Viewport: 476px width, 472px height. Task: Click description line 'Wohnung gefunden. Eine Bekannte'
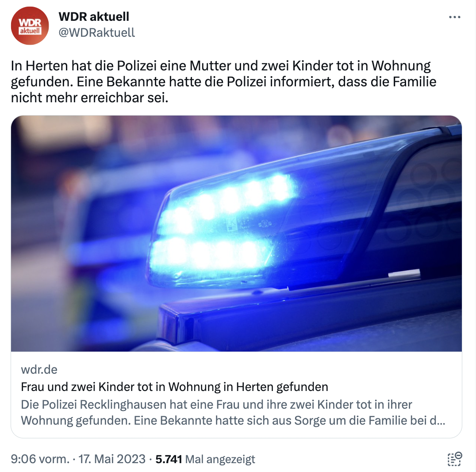(x=233, y=421)
